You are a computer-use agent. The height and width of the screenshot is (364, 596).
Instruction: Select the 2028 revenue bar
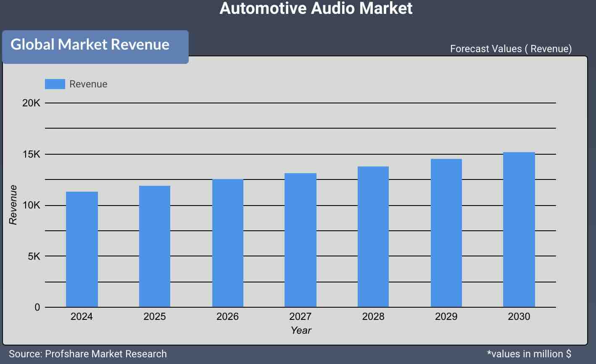click(x=373, y=237)
